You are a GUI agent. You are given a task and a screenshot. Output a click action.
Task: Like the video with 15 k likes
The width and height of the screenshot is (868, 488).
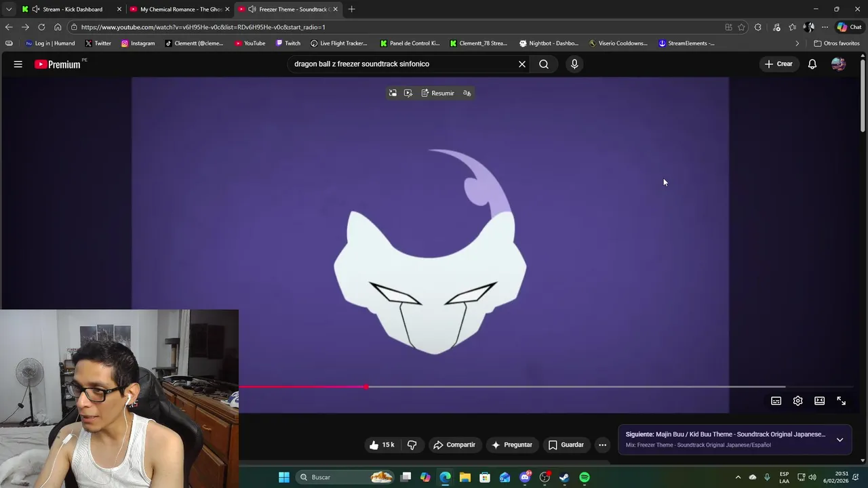pos(382,445)
